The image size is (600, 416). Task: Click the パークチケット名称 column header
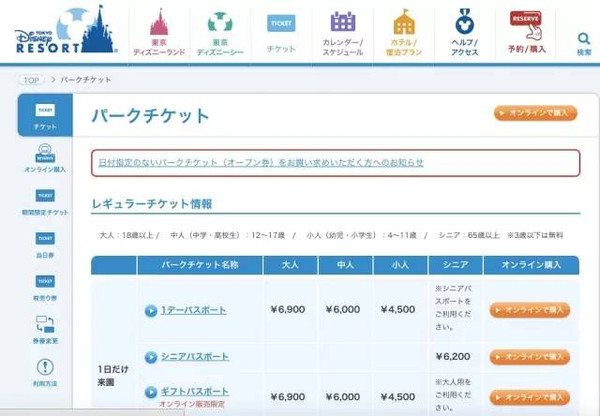point(200,265)
